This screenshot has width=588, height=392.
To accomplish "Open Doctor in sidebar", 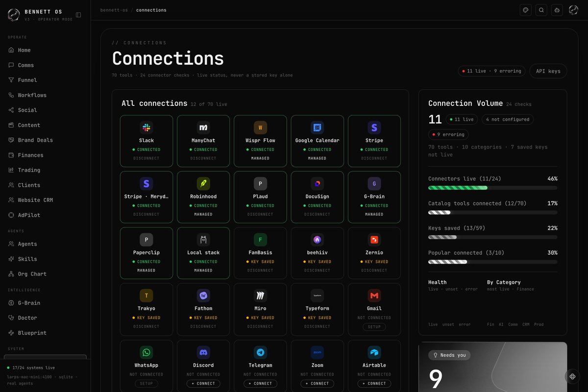I will tap(45, 318).
